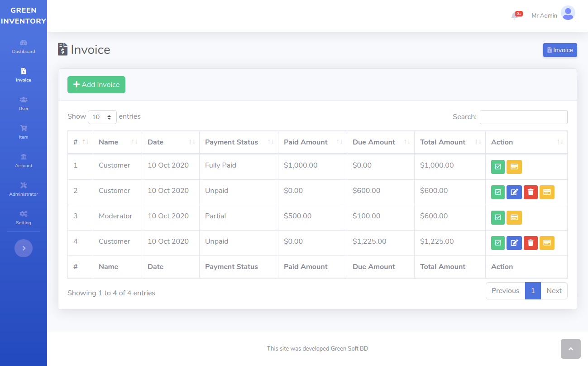Screen dimensions: 588x366
Task: Open the Setting panel from the sidebar
Action: [x=23, y=218]
